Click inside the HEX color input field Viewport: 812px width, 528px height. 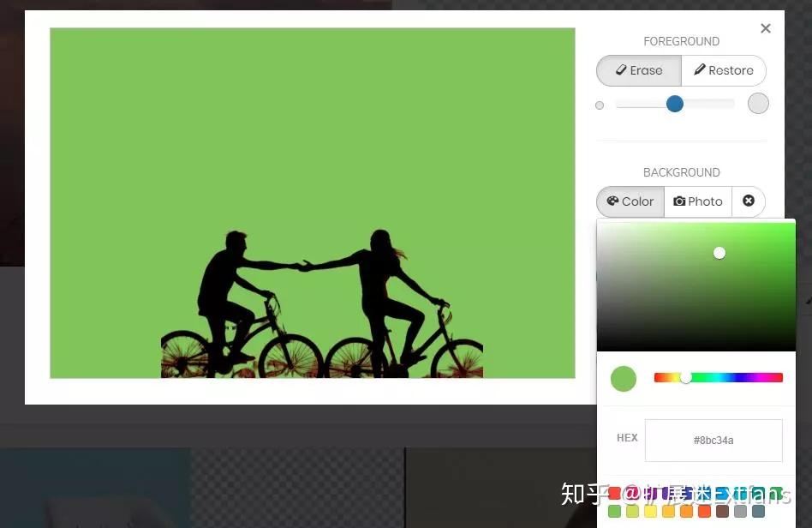point(713,441)
